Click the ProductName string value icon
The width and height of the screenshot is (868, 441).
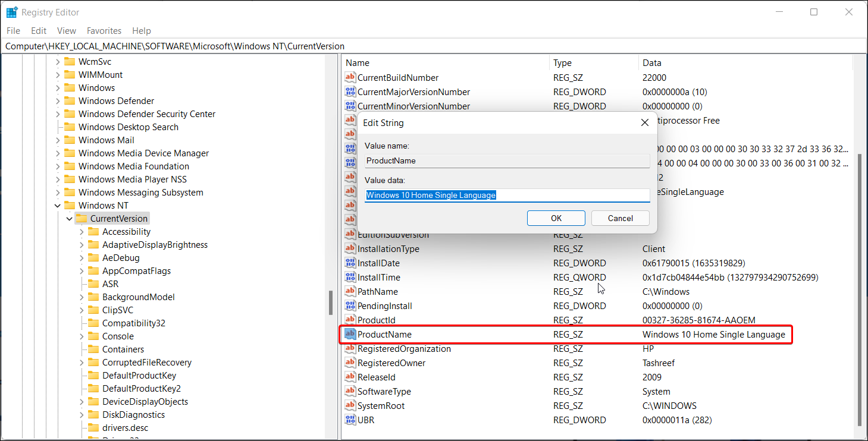click(350, 335)
